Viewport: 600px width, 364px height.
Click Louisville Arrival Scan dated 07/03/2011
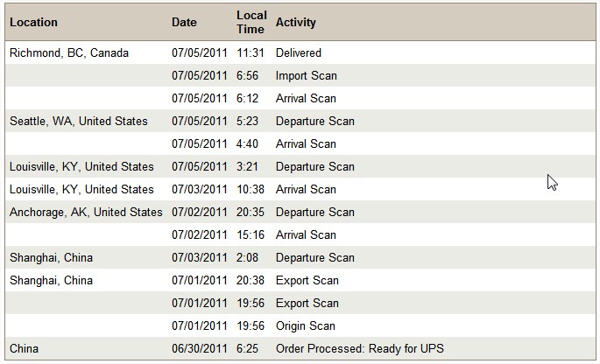pos(306,189)
